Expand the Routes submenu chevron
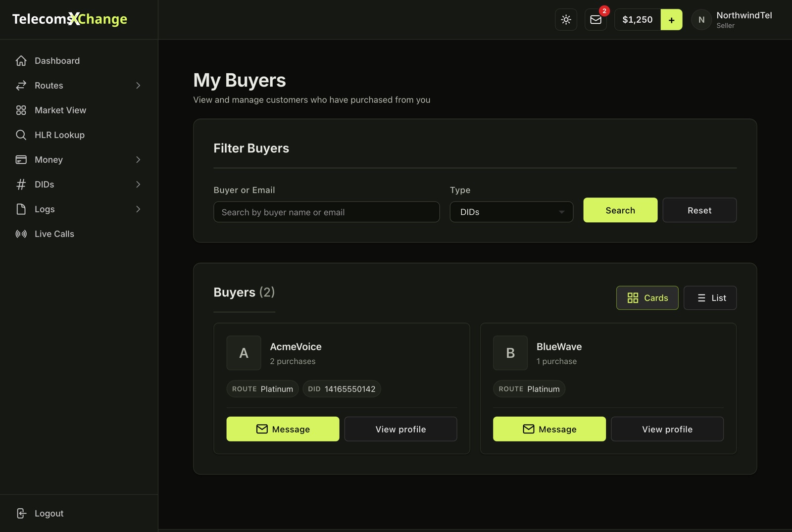792x532 pixels. click(x=138, y=86)
